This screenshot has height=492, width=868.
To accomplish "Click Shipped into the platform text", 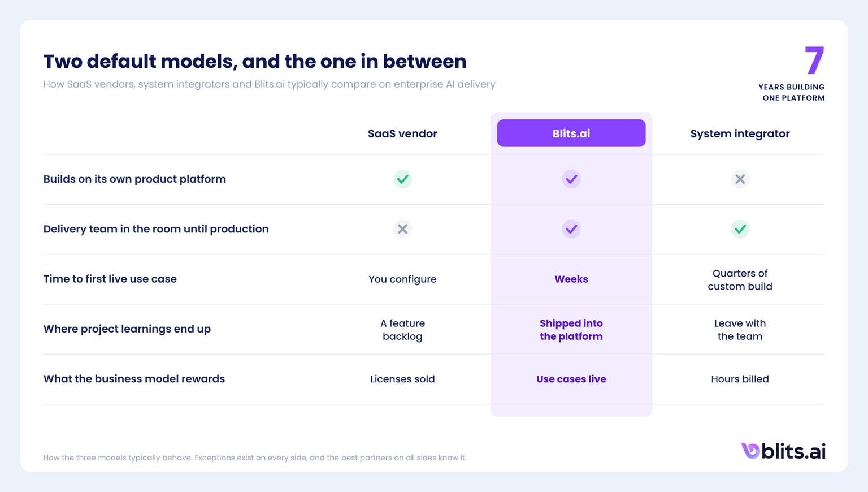I will (571, 330).
